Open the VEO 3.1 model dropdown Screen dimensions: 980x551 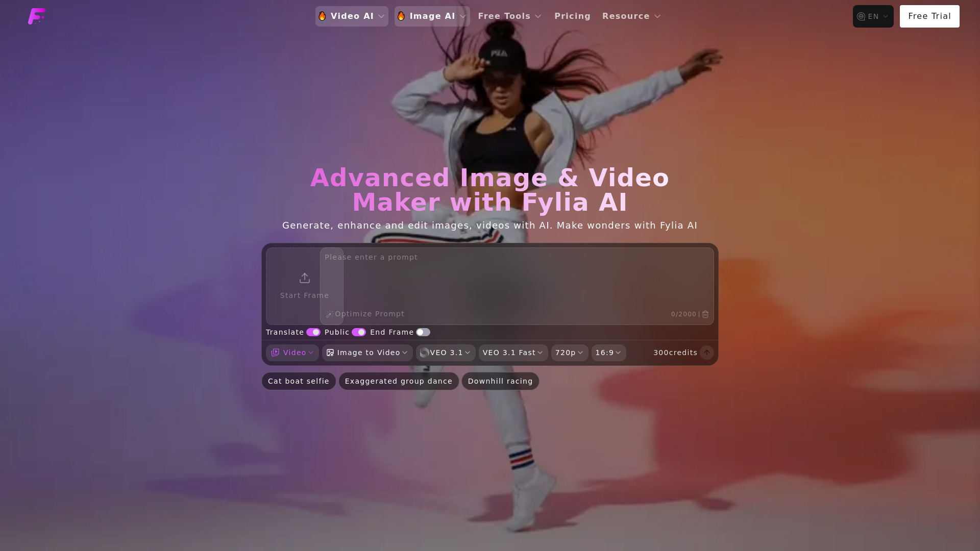click(x=445, y=353)
